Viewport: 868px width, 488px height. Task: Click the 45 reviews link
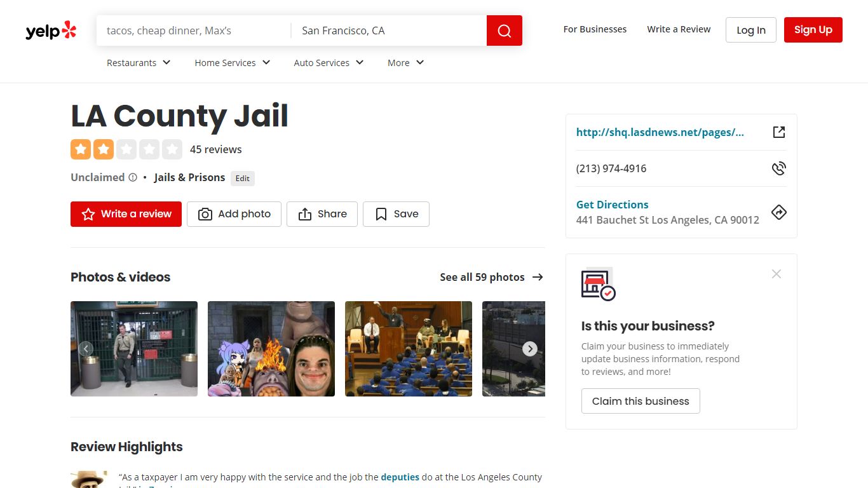coord(216,149)
